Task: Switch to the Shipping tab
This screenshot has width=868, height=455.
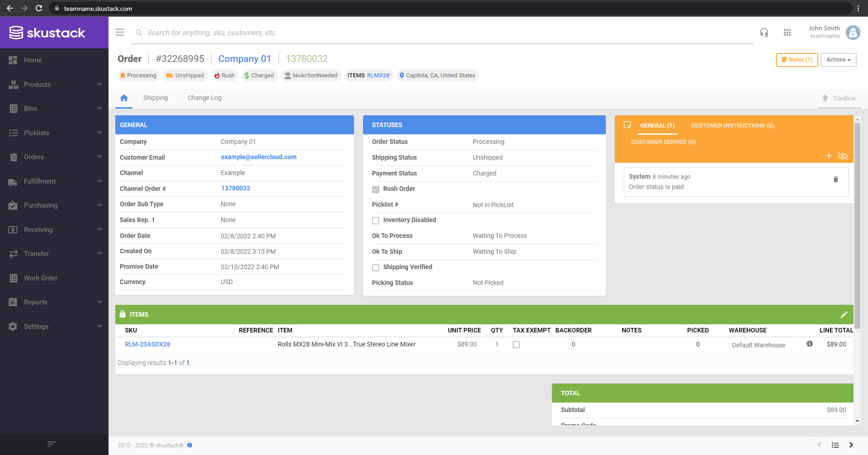Action: point(156,98)
